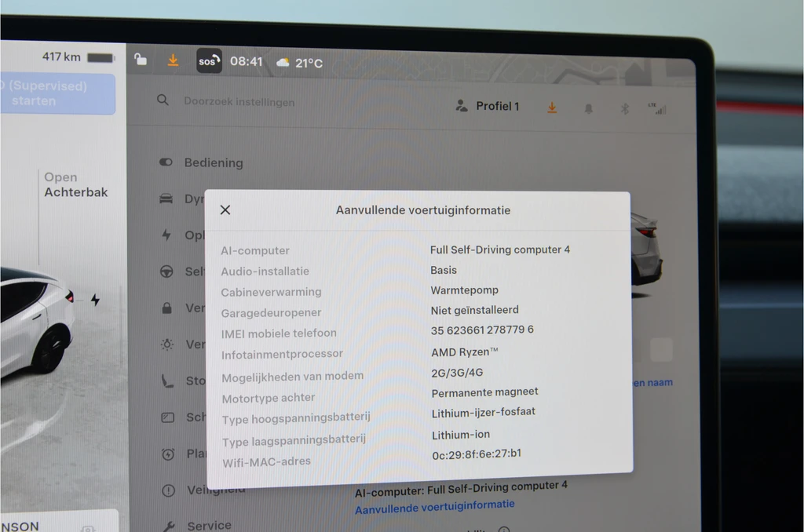Image resolution: width=804 pixels, height=532 pixels.
Task: Tap the LTE signal strength icon
Action: coord(657,108)
